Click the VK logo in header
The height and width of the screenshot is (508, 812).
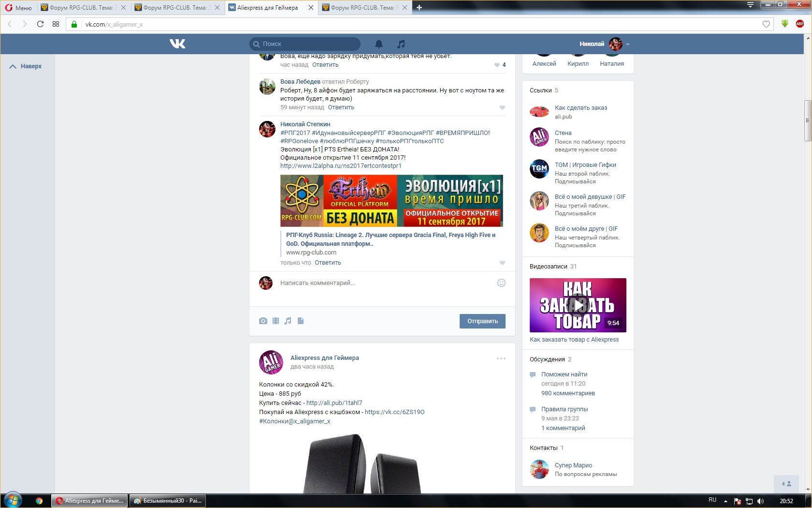point(177,44)
